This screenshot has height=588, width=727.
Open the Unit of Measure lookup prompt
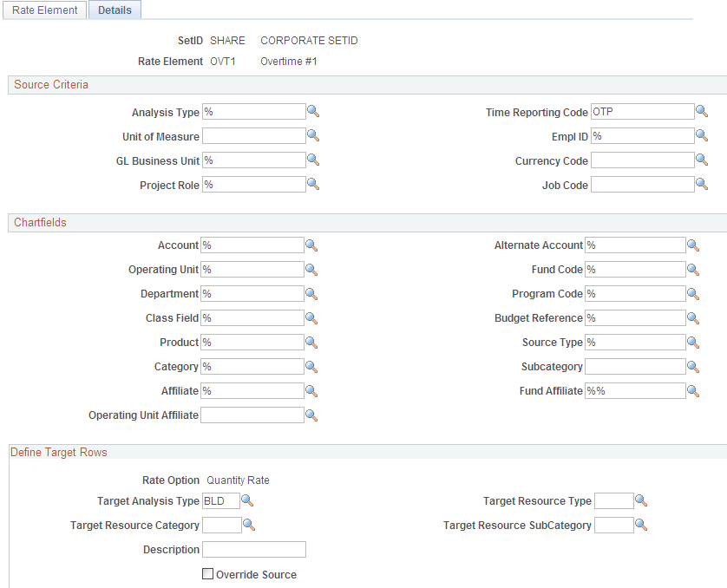[313, 135]
